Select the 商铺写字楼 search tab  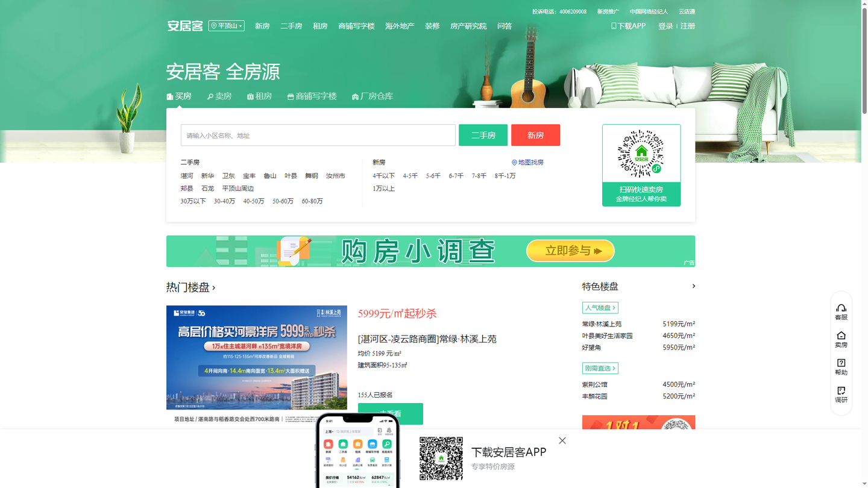[x=312, y=96]
